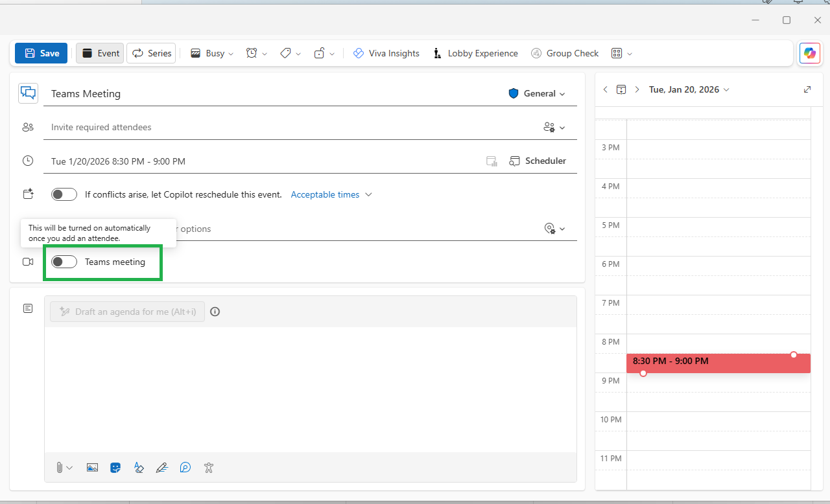Open the draw pen tool

[x=162, y=467]
